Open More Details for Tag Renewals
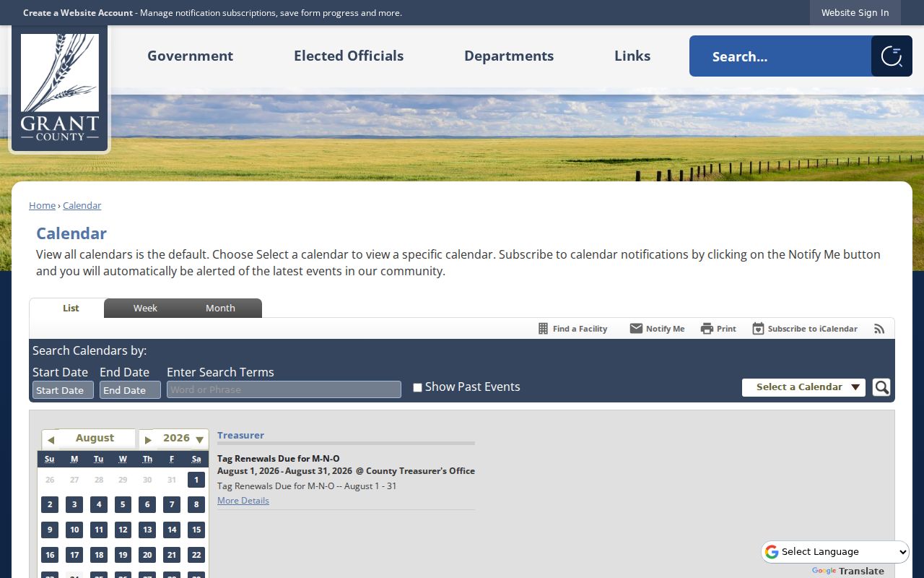924x578 pixels. (x=243, y=501)
